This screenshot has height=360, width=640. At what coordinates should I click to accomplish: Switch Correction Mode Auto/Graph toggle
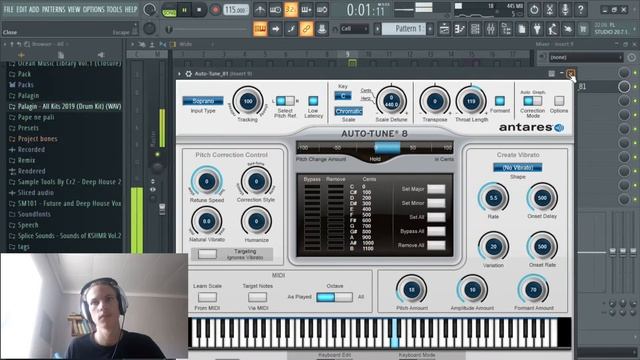pyautogui.click(x=533, y=100)
